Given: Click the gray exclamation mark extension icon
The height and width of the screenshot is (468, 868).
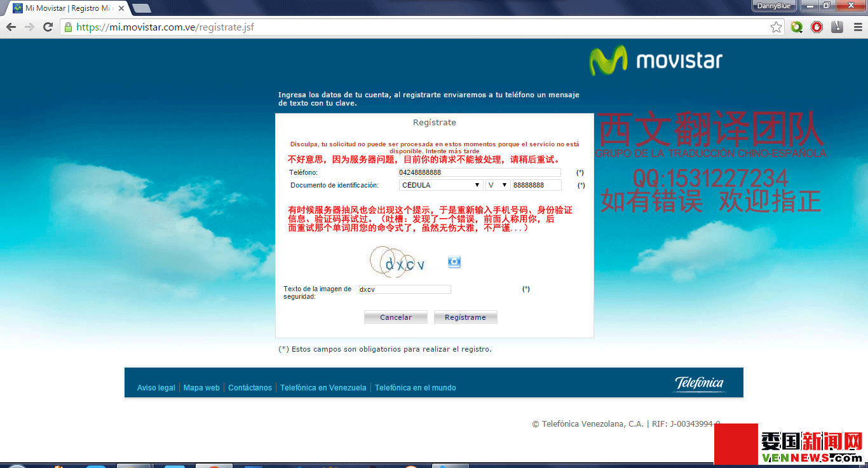Looking at the screenshot, I should [837, 27].
